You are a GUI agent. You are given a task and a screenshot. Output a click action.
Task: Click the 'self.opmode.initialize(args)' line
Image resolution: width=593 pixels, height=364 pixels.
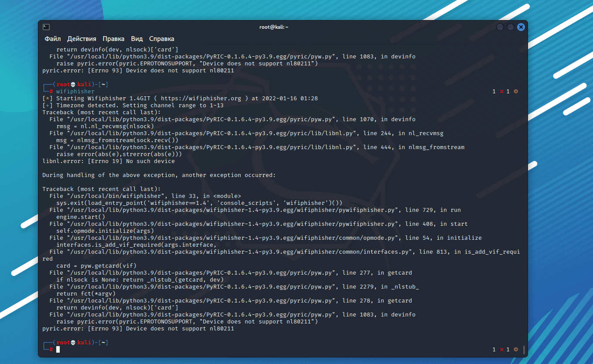click(105, 231)
